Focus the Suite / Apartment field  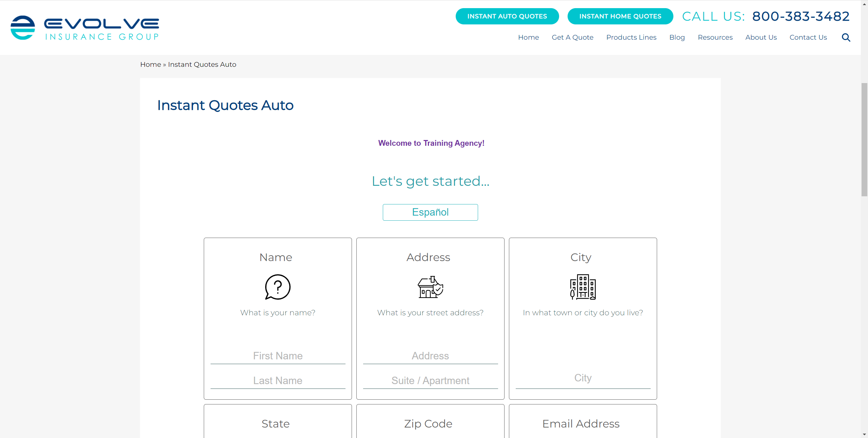[x=430, y=381]
